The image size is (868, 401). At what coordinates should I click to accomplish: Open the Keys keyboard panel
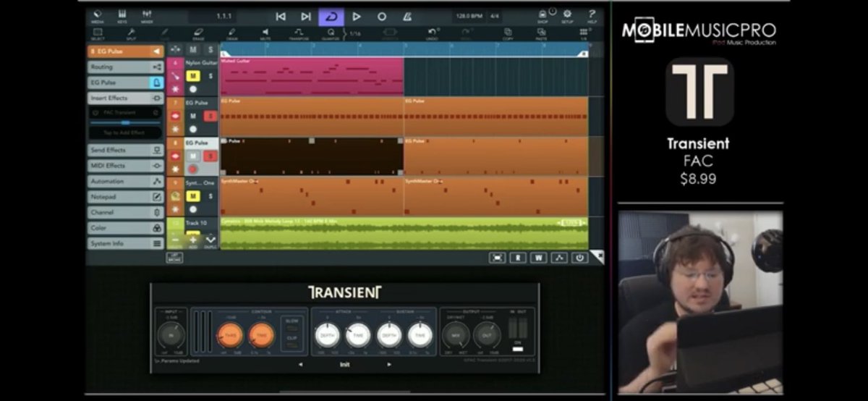pos(122,16)
